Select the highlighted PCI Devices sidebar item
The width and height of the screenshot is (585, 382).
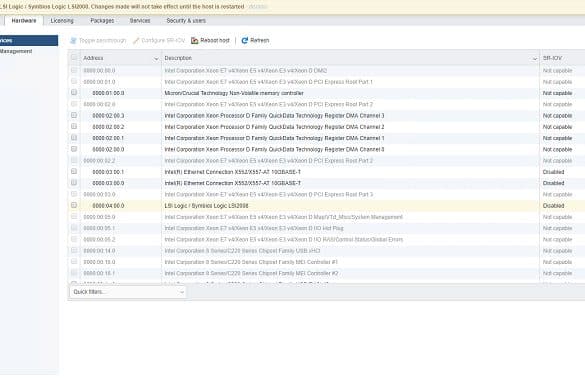pos(29,40)
